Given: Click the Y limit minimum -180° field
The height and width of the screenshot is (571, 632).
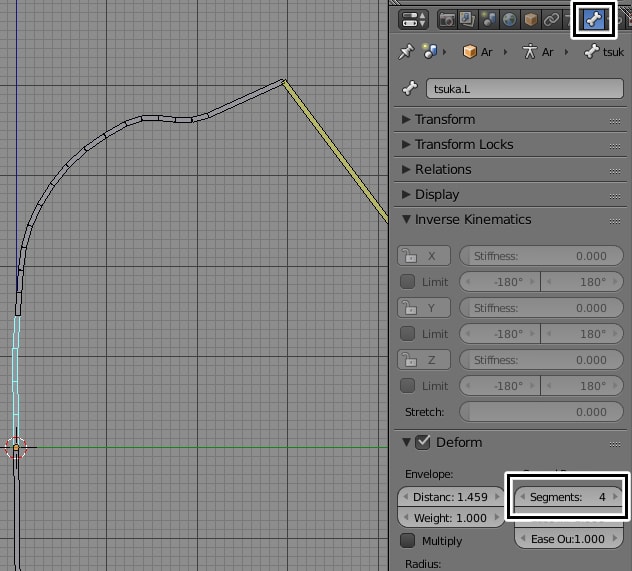Looking at the screenshot, I should coord(500,334).
